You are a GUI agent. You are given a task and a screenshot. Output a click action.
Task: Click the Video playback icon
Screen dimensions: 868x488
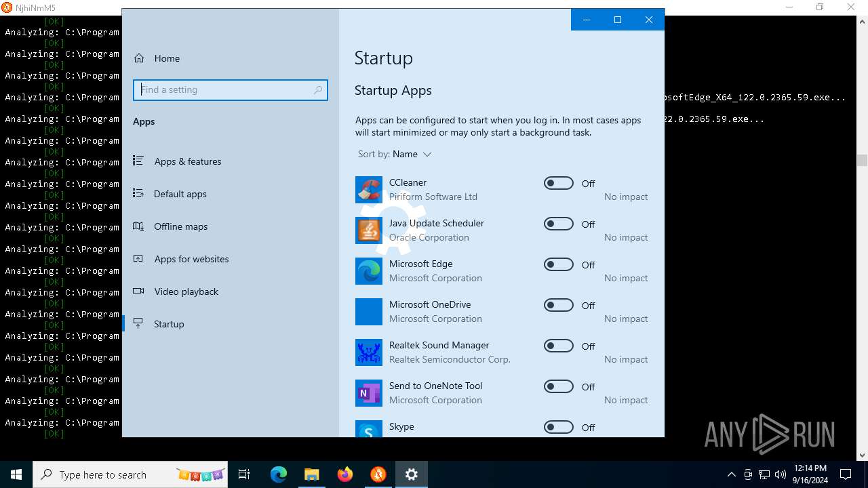(138, 291)
